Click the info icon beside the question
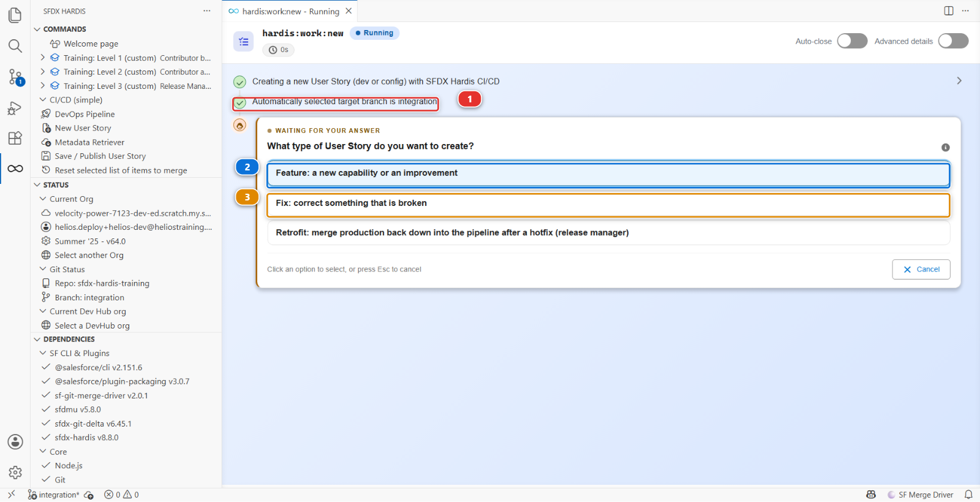 945,147
